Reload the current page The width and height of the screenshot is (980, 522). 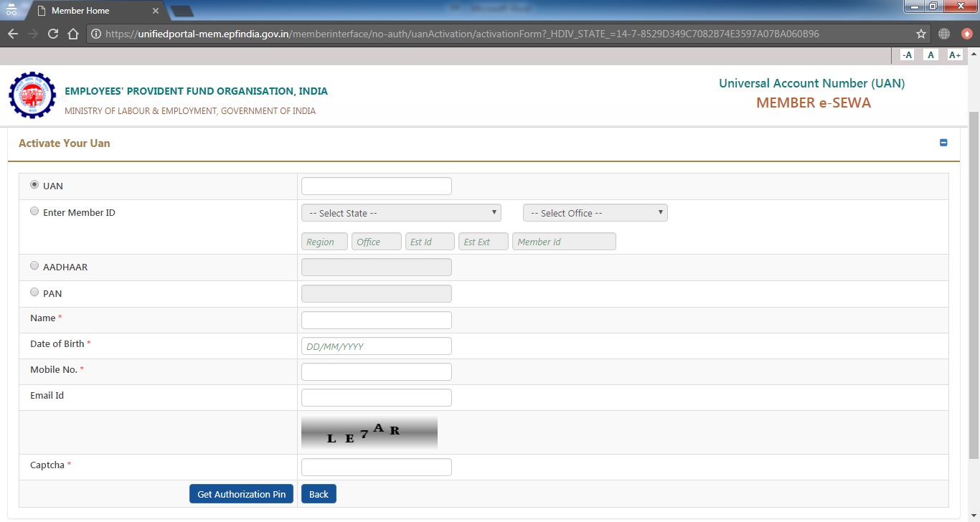(x=55, y=33)
